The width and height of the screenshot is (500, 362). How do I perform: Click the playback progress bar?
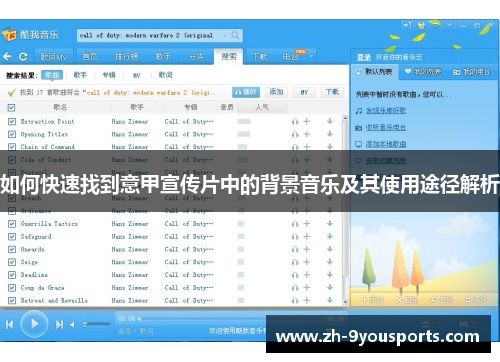(230, 319)
